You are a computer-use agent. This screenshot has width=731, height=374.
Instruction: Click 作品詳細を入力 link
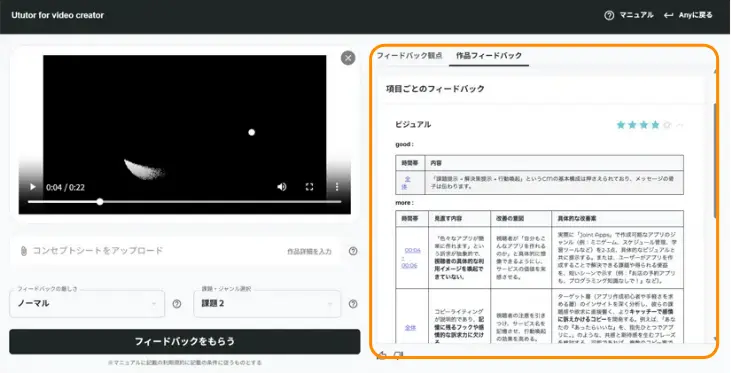point(310,251)
